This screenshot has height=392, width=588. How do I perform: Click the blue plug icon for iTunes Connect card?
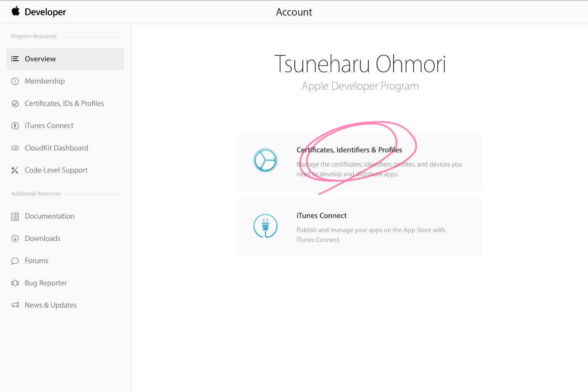[265, 226]
